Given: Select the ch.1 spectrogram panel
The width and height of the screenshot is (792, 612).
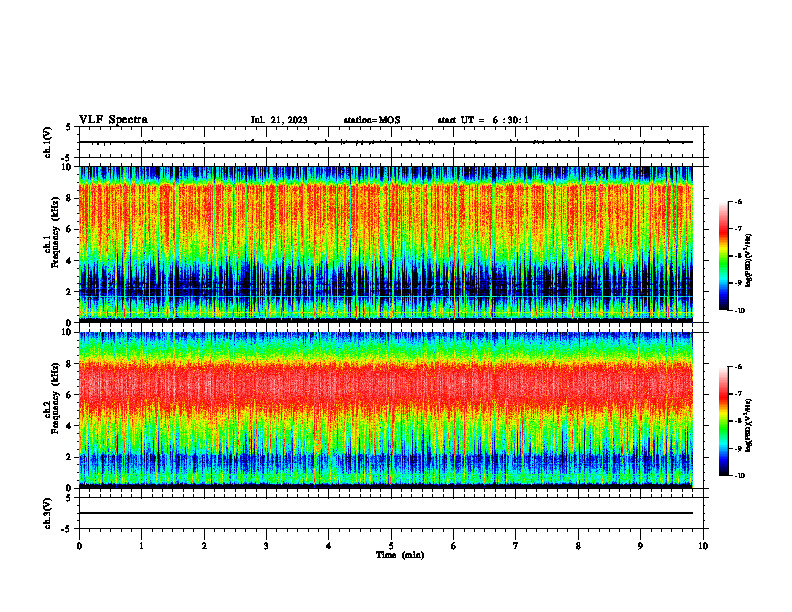Looking at the screenshot, I should pyautogui.click(x=386, y=244).
